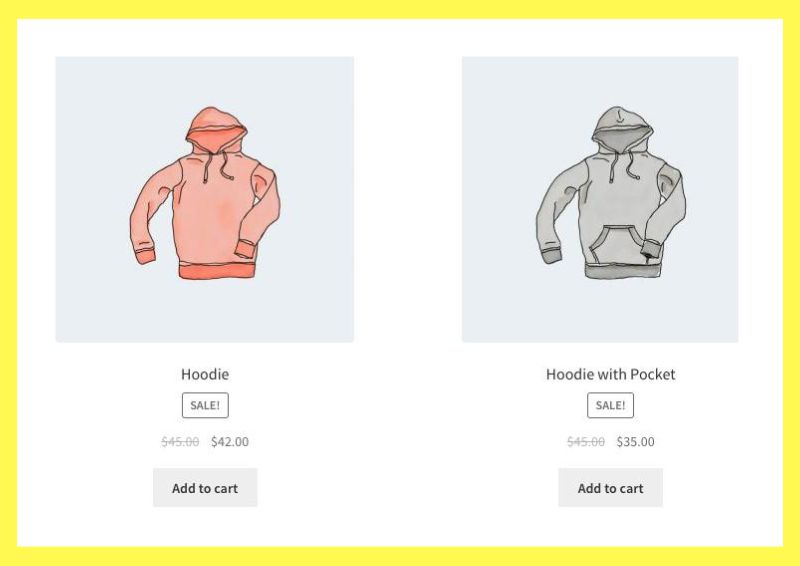This screenshot has height=566, width=800.
Task: Click the gray hoodie's waistband hem
Action: point(622,270)
